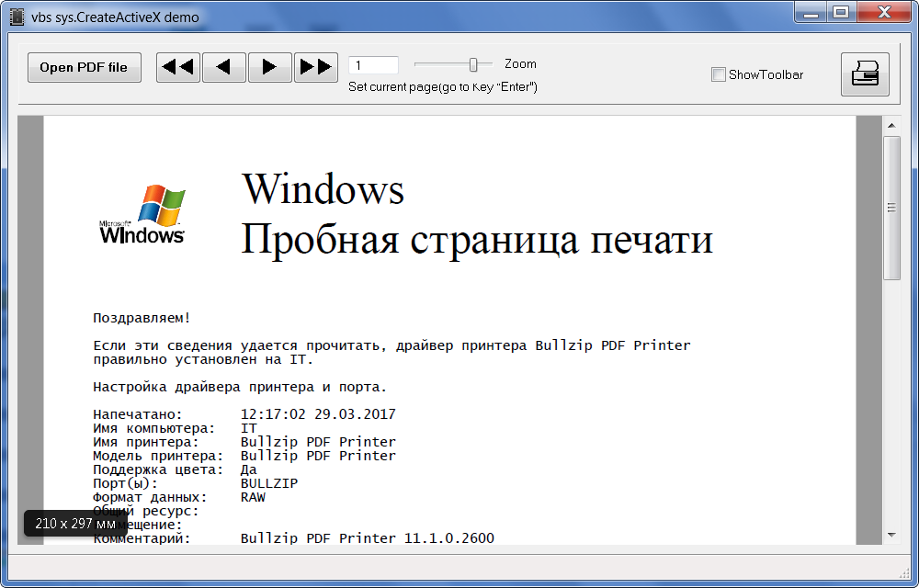Close the vbs sys.CreateActiveX demo window
The image size is (919, 588).
coord(884,13)
